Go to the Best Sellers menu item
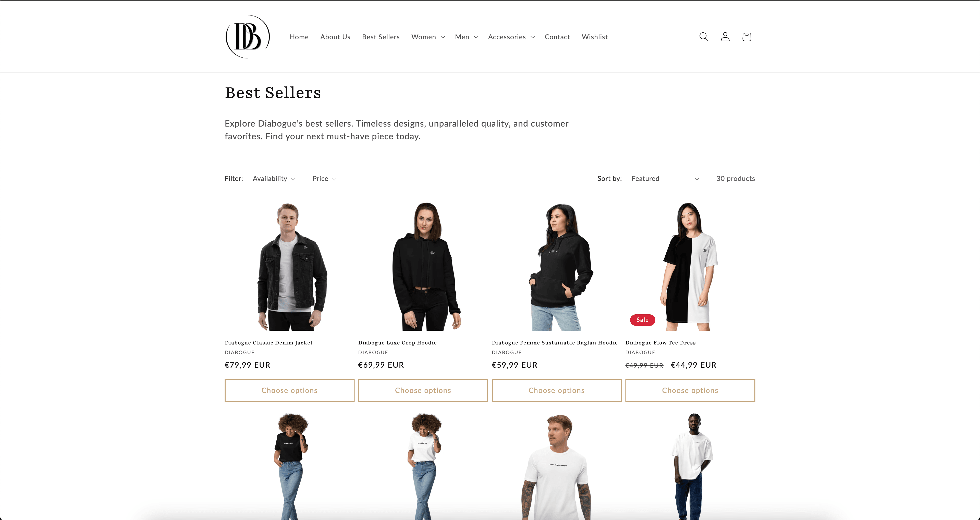Image resolution: width=980 pixels, height=520 pixels. pyautogui.click(x=381, y=37)
